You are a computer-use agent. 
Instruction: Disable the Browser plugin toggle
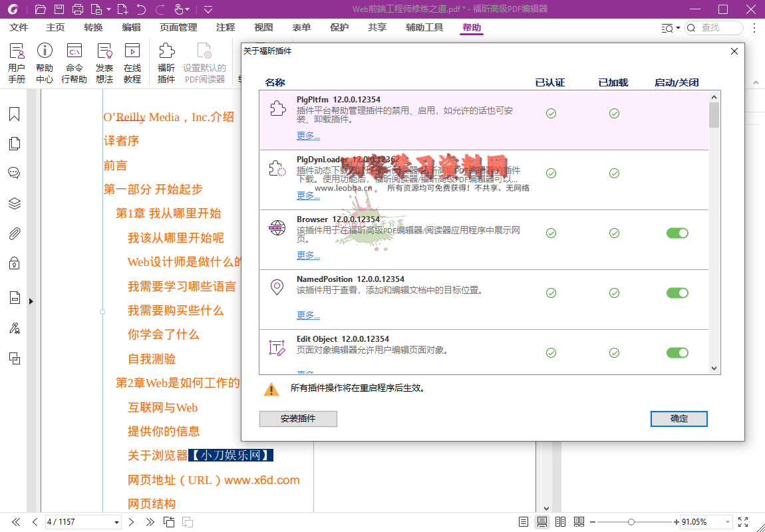[x=677, y=233]
